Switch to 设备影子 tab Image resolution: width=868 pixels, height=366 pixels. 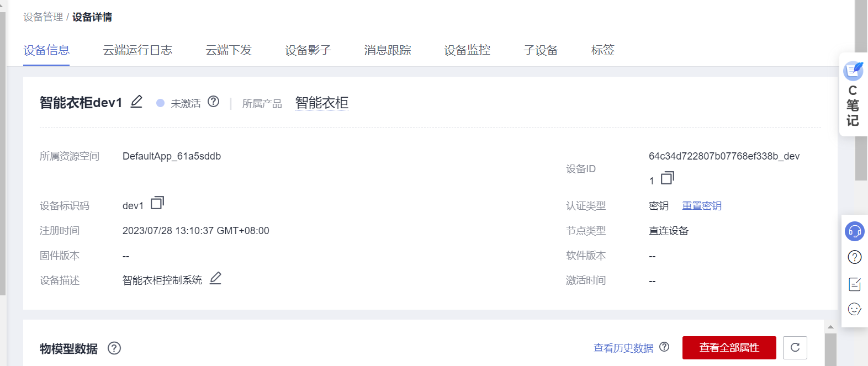(x=308, y=50)
